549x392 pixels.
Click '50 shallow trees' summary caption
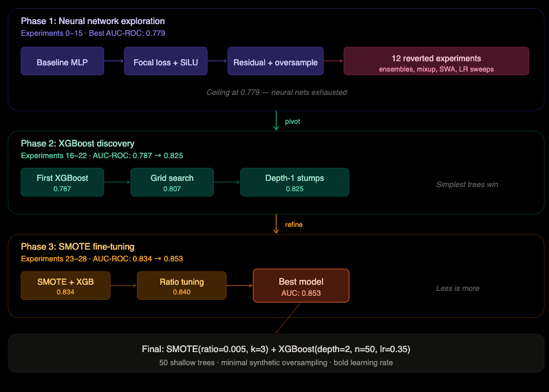pyautogui.click(x=276, y=362)
